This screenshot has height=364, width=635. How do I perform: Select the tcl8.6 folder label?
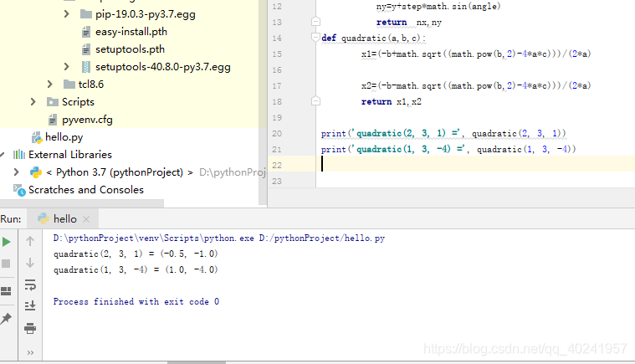pos(91,85)
